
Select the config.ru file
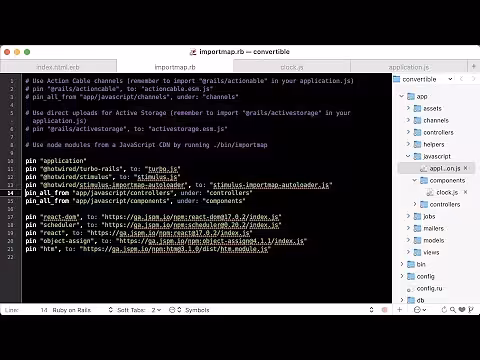[x=429, y=288]
